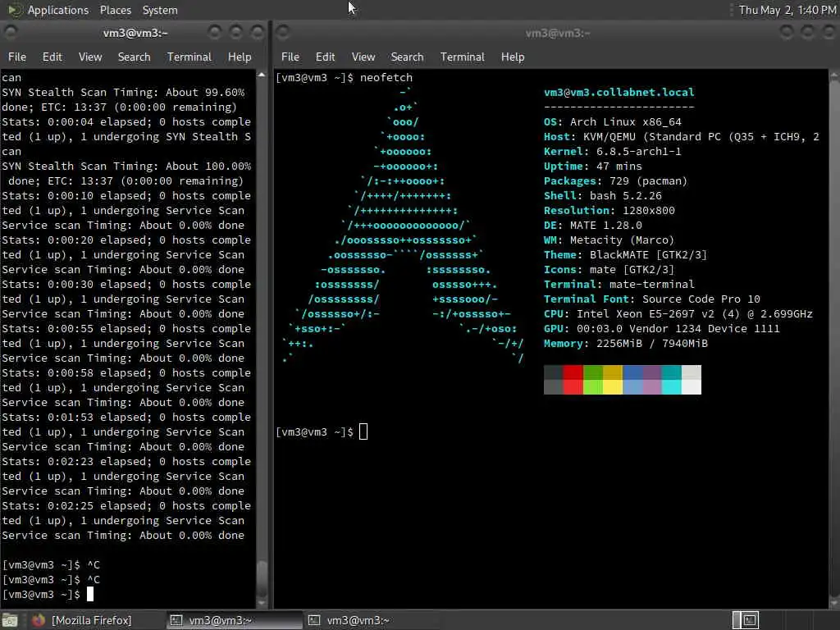Click 'SYN Stealth Scan Timing: About 100.00%' line
Image resolution: width=840 pixels, height=630 pixels.
126,166
